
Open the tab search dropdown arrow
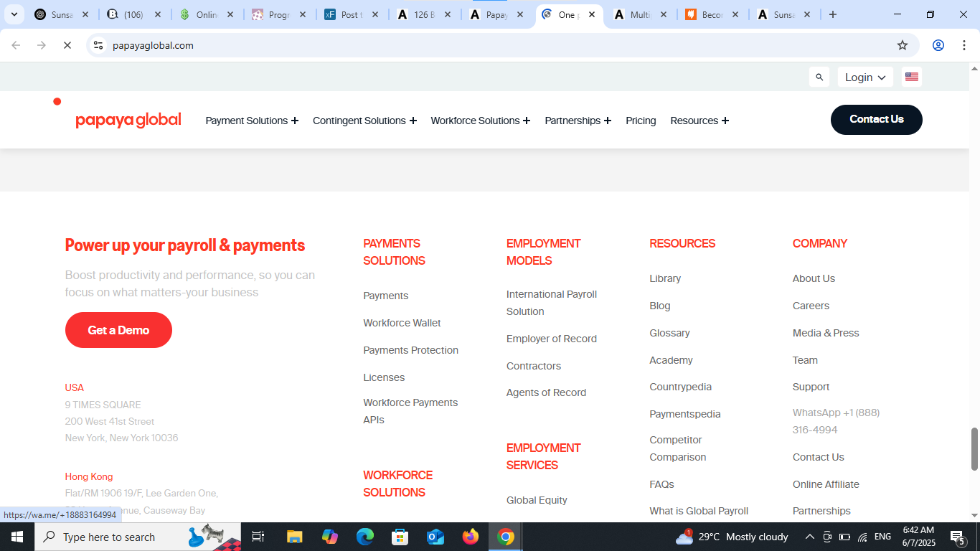(x=14, y=14)
